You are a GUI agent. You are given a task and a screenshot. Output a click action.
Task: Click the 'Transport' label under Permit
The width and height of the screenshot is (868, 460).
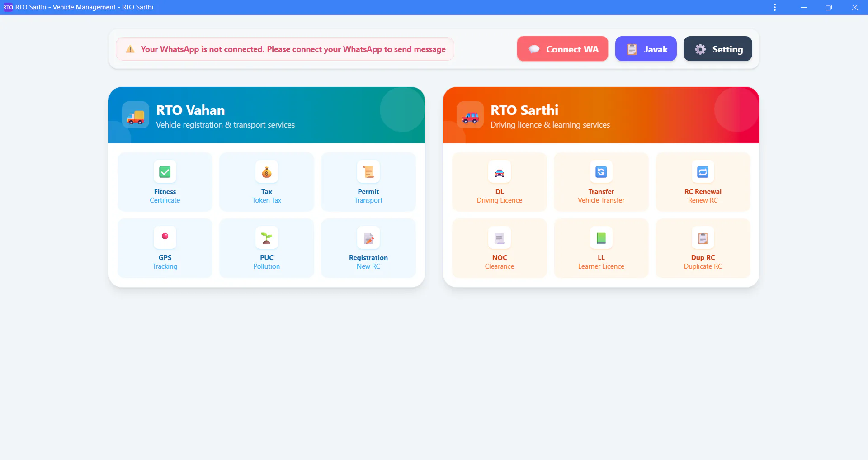(x=368, y=200)
